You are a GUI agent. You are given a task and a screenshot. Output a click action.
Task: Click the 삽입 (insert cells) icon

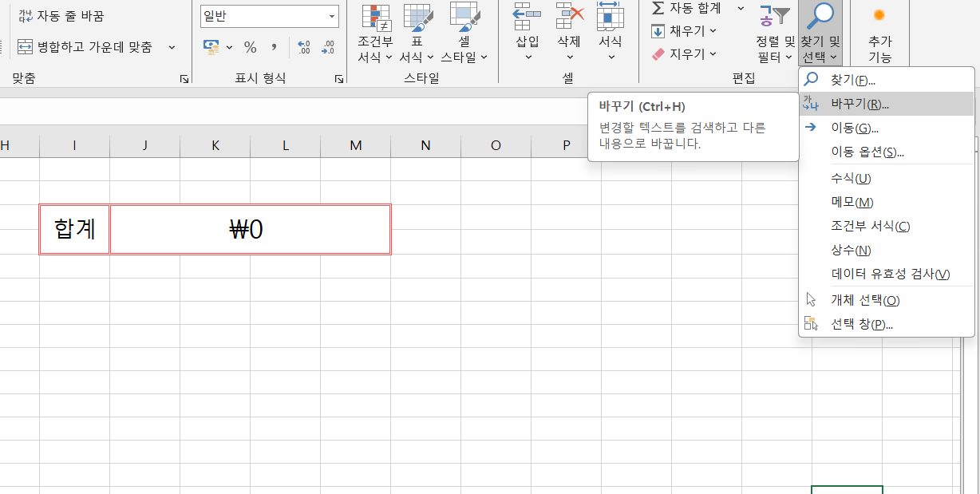(528, 18)
